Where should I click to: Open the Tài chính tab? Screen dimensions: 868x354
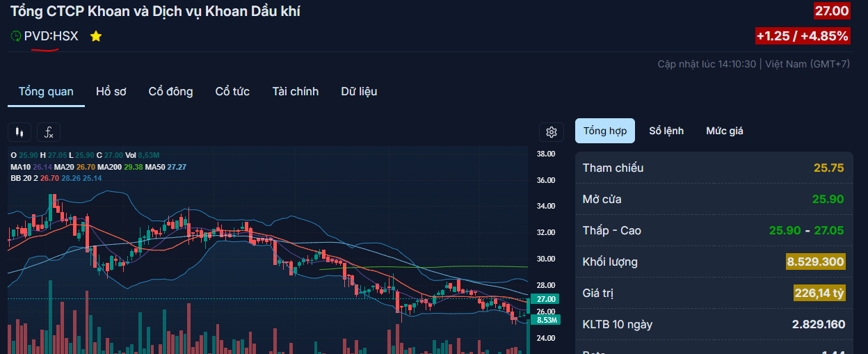(296, 92)
